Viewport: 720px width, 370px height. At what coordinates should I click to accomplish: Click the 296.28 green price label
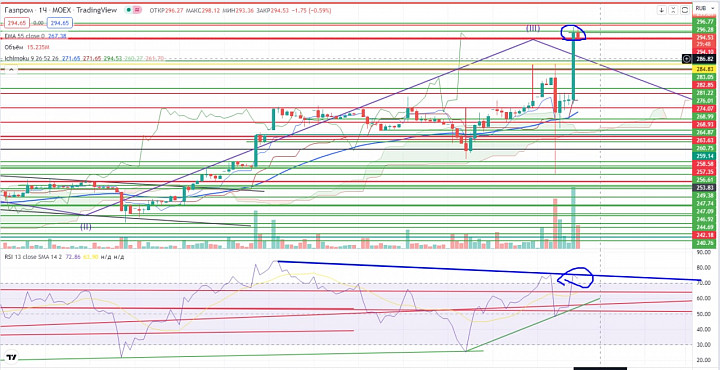pyautogui.click(x=704, y=29)
